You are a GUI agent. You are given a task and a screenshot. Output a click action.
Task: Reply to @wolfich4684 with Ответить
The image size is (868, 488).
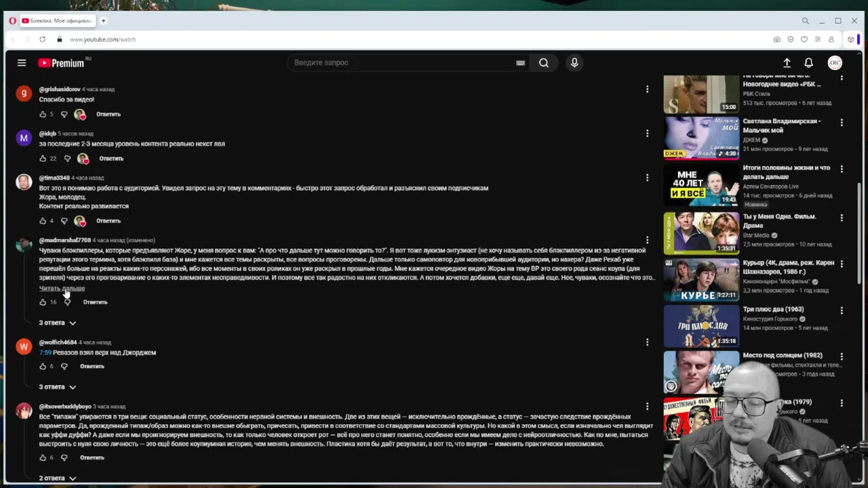(x=92, y=367)
